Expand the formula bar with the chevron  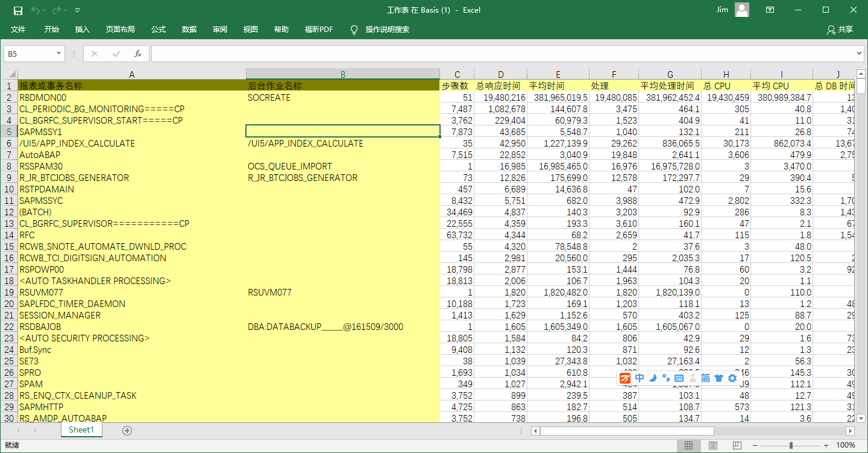click(x=860, y=54)
